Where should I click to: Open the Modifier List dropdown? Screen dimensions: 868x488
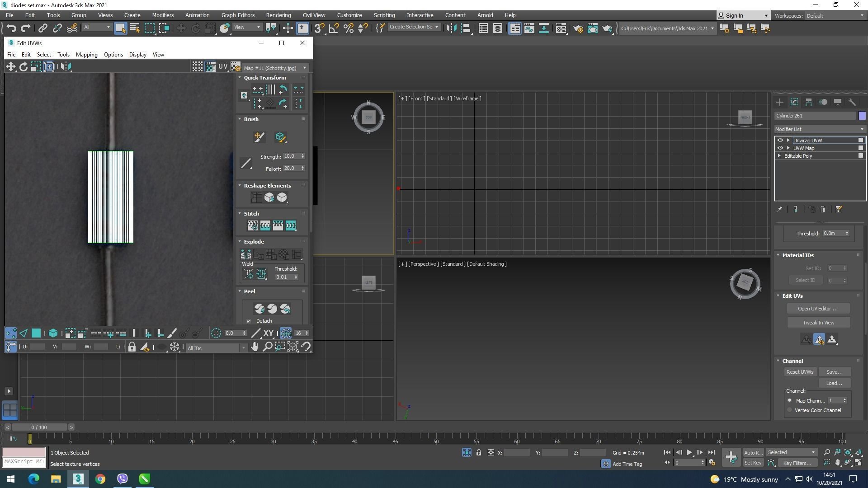819,129
